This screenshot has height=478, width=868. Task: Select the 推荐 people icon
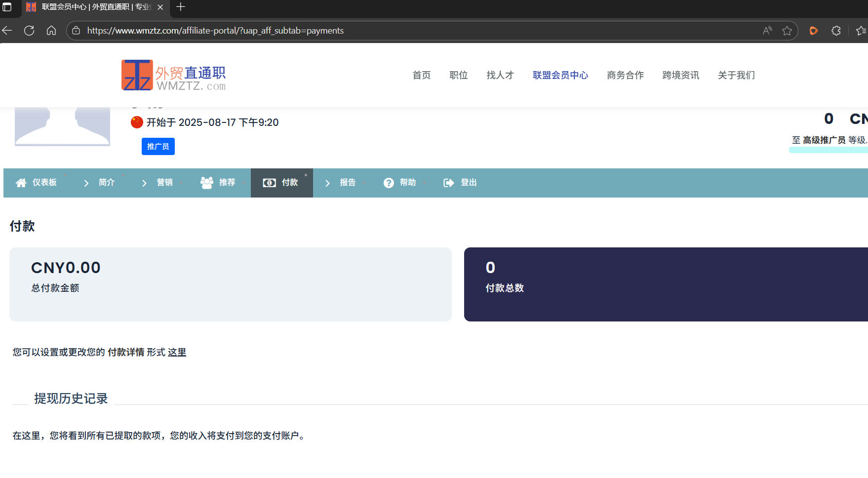tap(206, 182)
